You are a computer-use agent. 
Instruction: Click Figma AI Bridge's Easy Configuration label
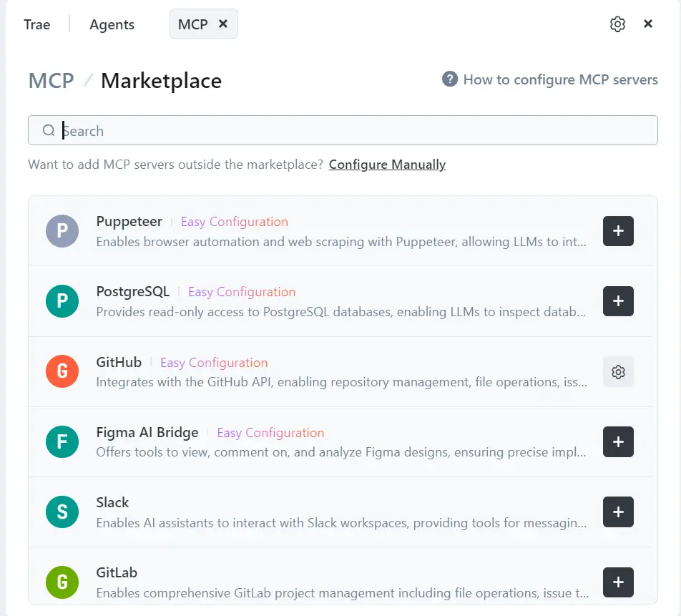click(270, 433)
